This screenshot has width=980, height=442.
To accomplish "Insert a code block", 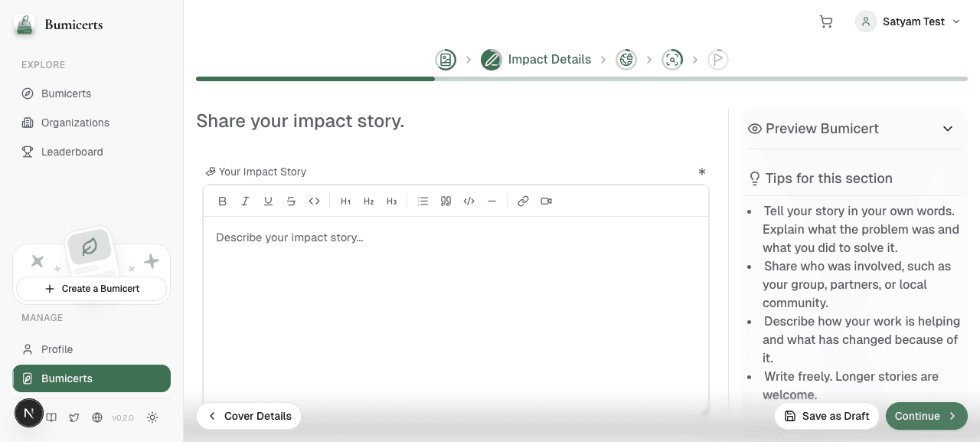I will click(x=469, y=201).
